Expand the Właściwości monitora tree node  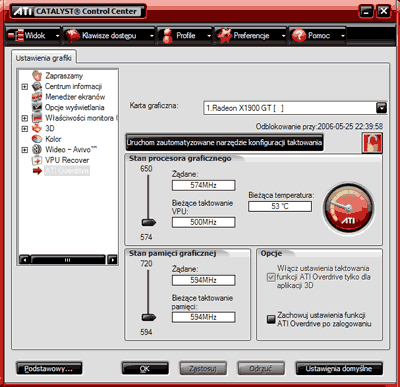(x=25, y=118)
